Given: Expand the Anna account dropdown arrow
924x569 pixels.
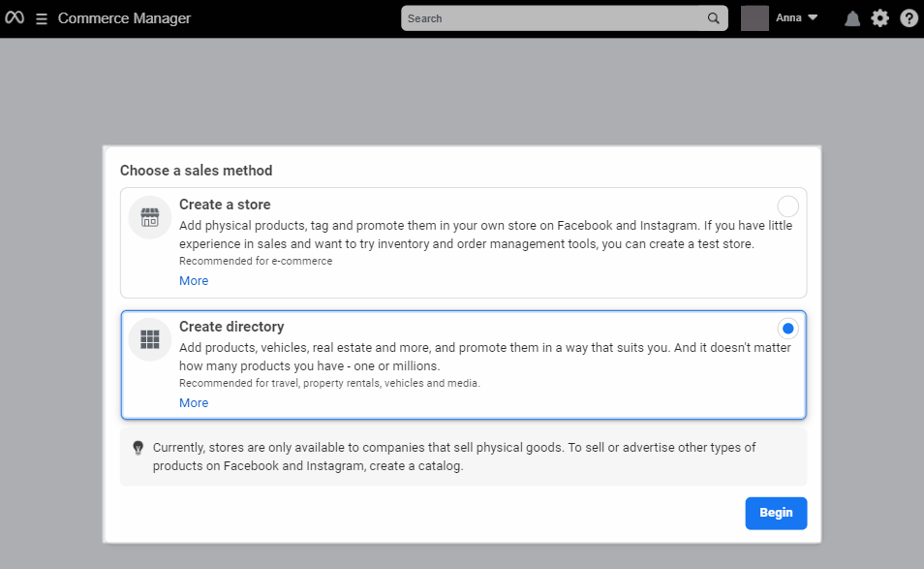Looking at the screenshot, I should click(x=813, y=18).
